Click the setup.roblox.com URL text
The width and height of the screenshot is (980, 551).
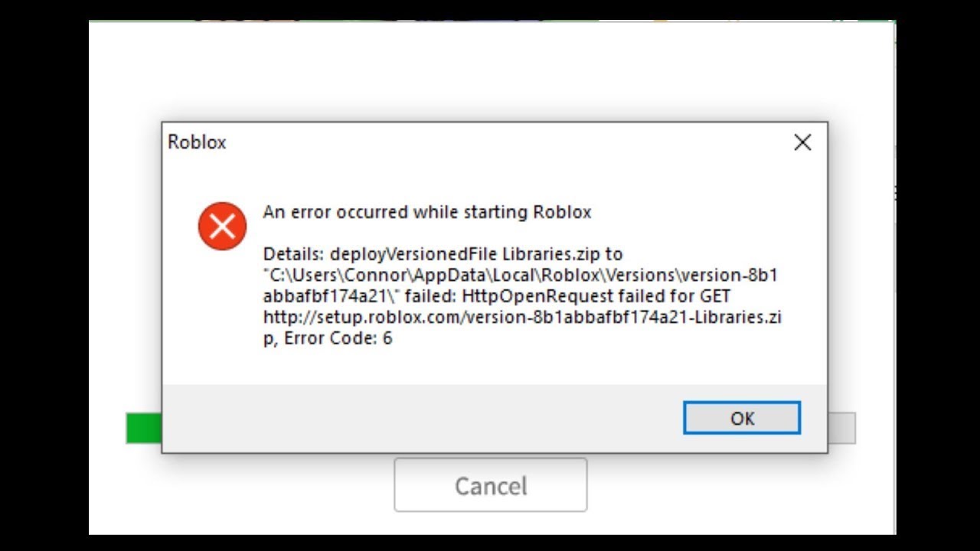tap(522, 318)
